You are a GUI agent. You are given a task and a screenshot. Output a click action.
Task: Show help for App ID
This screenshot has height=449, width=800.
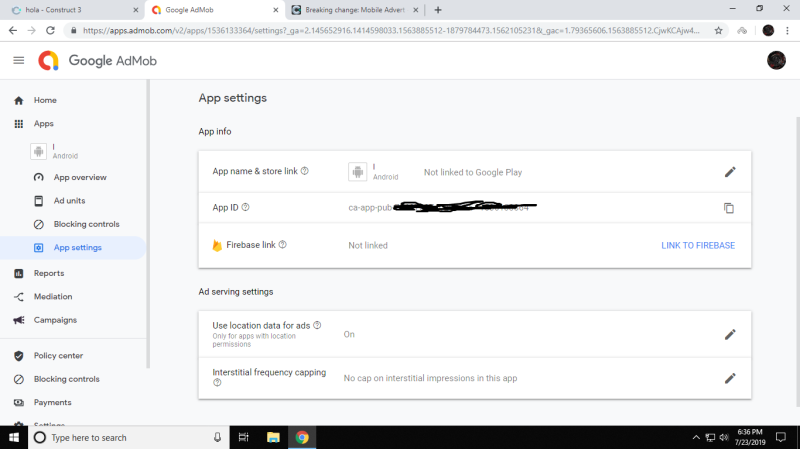tap(245, 207)
